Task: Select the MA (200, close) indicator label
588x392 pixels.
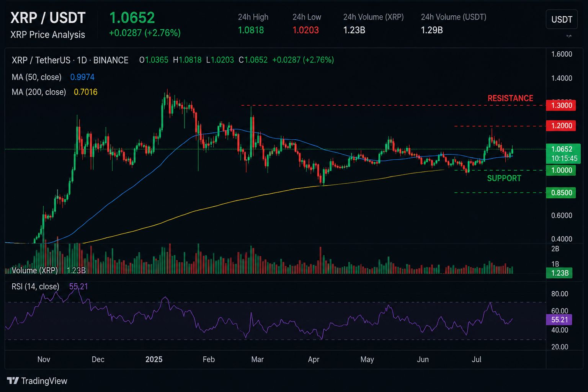Action: 39,92
